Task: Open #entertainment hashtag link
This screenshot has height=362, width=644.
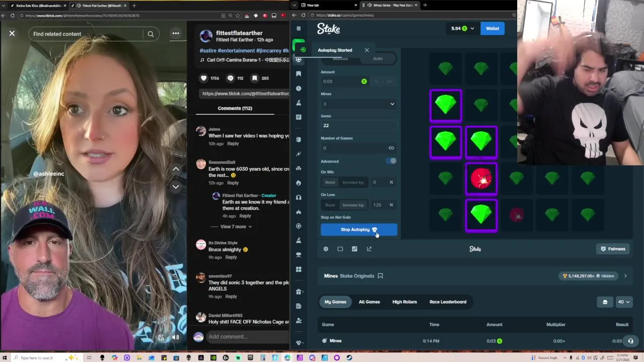Action: 236,51
